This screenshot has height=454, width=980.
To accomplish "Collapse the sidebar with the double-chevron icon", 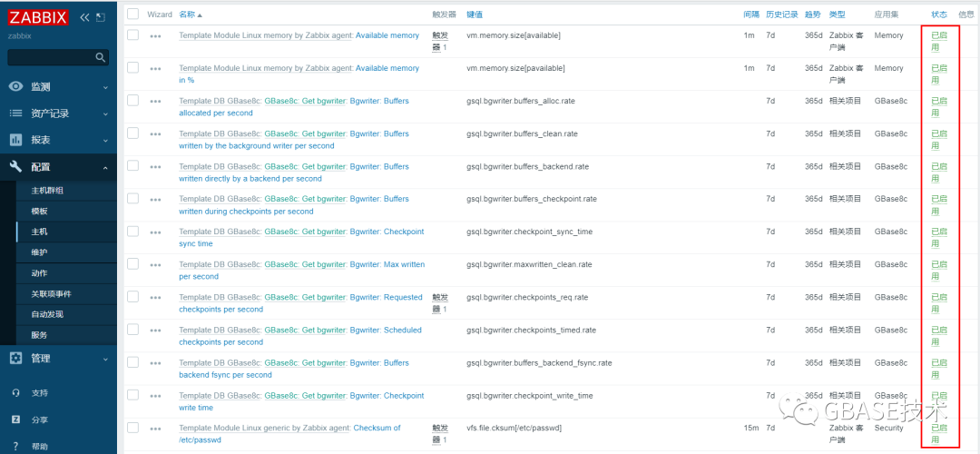I will pyautogui.click(x=85, y=18).
